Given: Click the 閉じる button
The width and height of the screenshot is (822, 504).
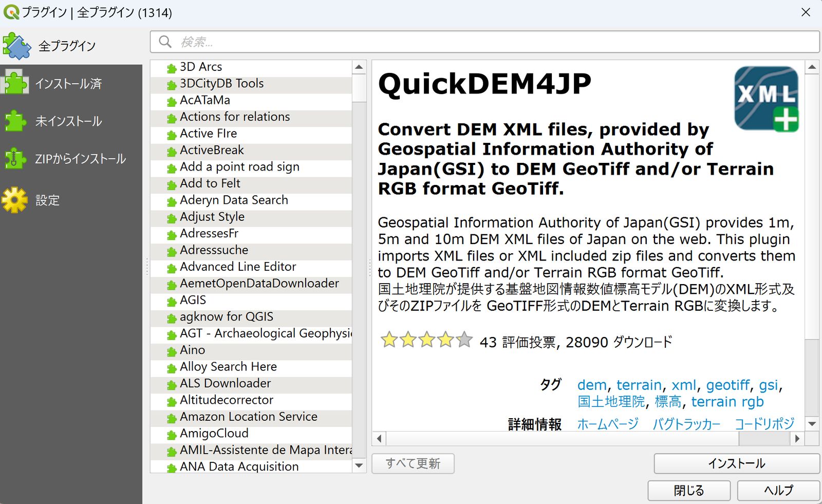Looking at the screenshot, I should pyautogui.click(x=689, y=491).
